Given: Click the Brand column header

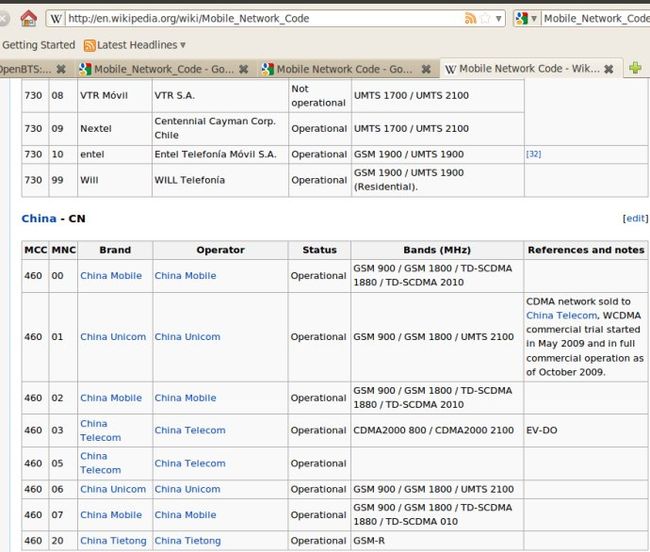Looking at the screenshot, I should [x=115, y=250].
